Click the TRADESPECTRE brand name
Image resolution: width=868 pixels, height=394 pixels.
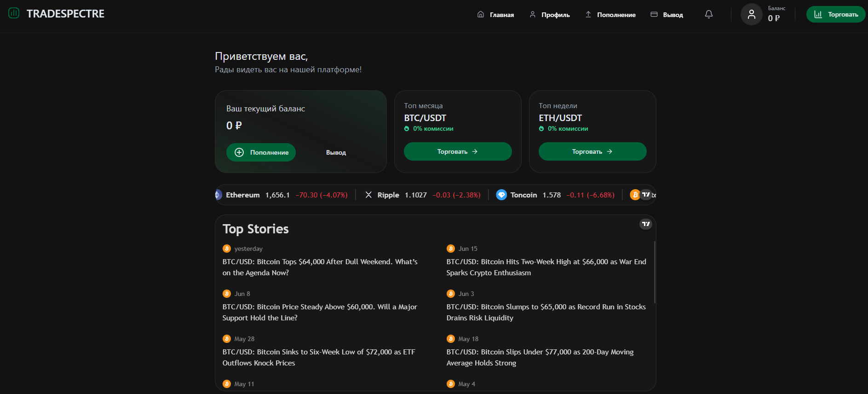pyautogui.click(x=65, y=14)
